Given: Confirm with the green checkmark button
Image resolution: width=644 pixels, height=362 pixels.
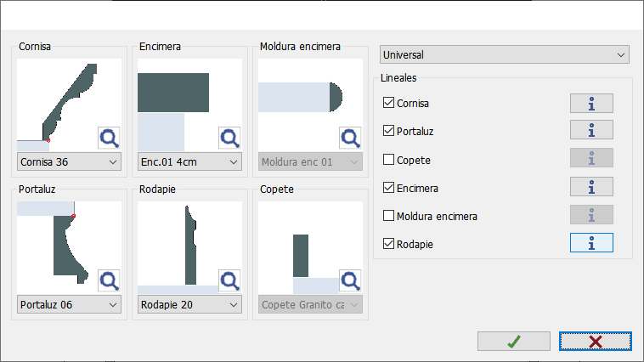Looking at the screenshot, I should coord(514,342).
